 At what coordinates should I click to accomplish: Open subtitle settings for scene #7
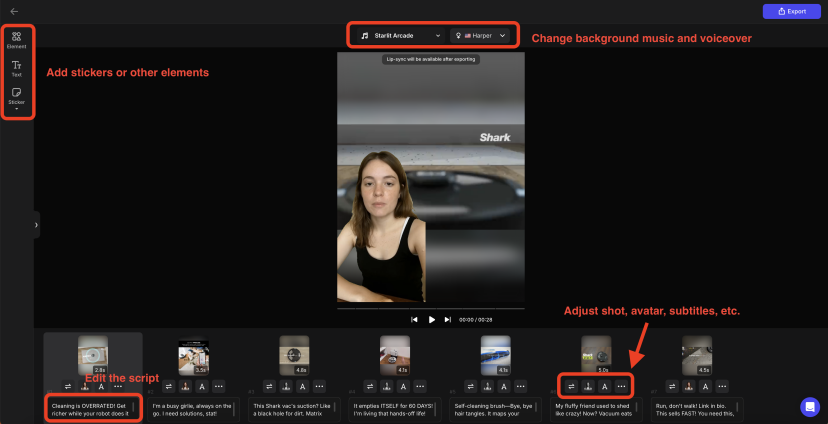(705, 387)
